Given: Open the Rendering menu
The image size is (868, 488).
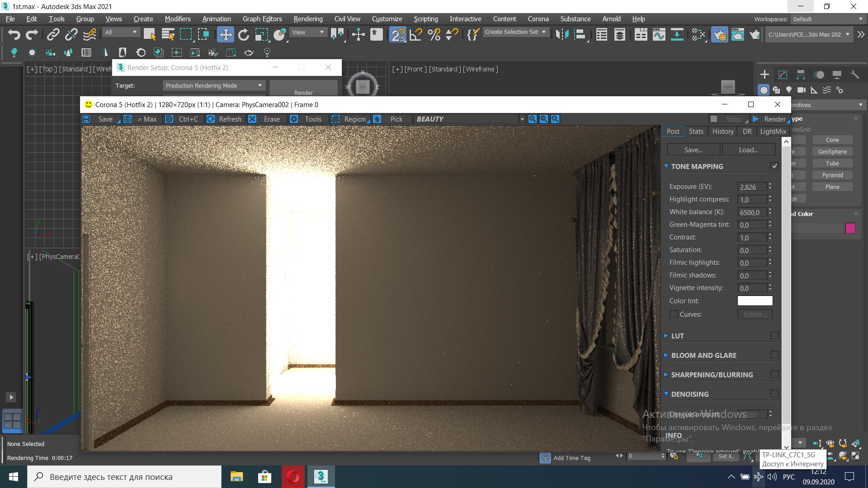Looking at the screenshot, I should click(308, 19).
